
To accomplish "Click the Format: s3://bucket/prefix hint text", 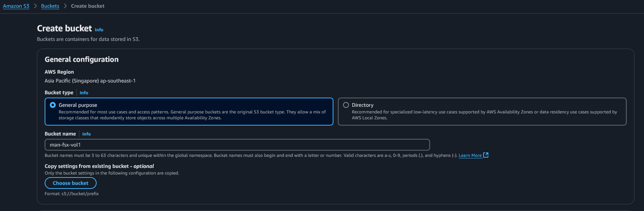I will pyautogui.click(x=72, y=194).
